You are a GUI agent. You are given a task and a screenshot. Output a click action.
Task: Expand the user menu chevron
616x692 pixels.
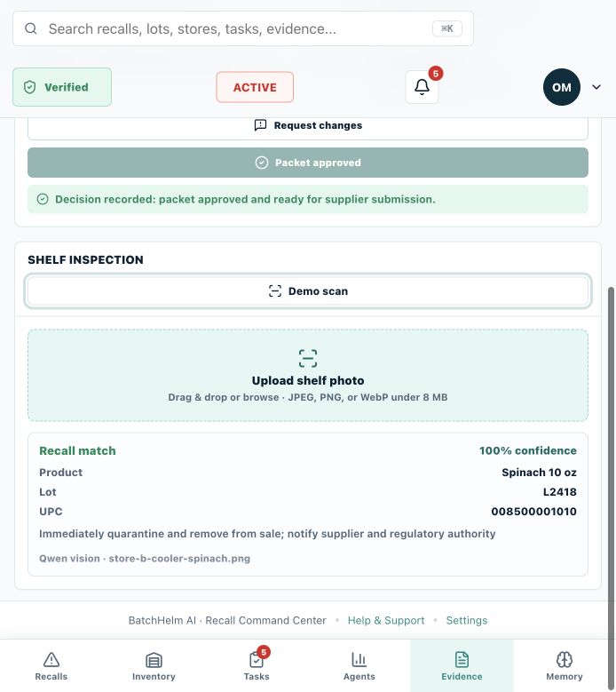pos(596,87)
